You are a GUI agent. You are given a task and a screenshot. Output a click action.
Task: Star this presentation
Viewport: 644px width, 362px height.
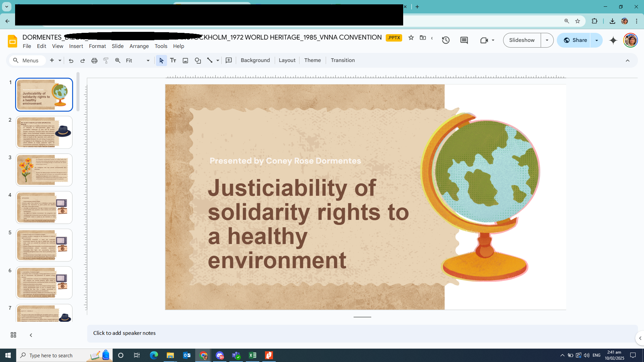[x=411, y=38]
